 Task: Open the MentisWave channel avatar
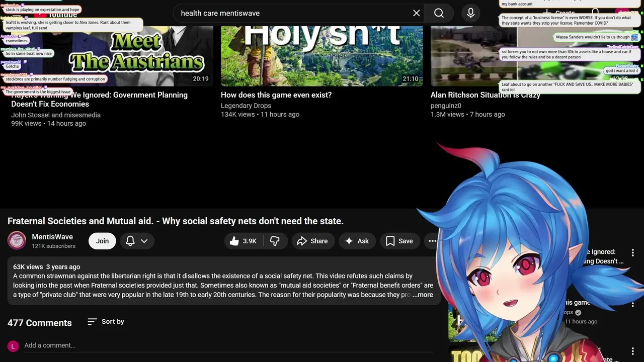[x=17, y=241]
